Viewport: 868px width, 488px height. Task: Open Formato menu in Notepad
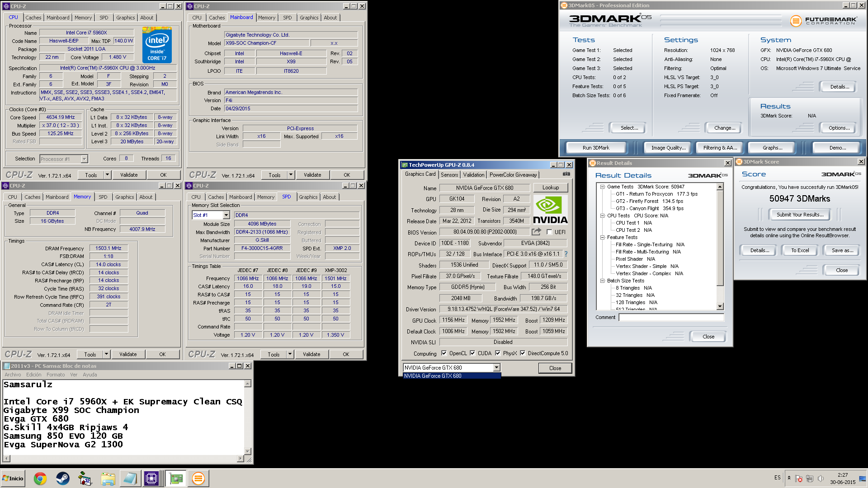tap(56, 375)
